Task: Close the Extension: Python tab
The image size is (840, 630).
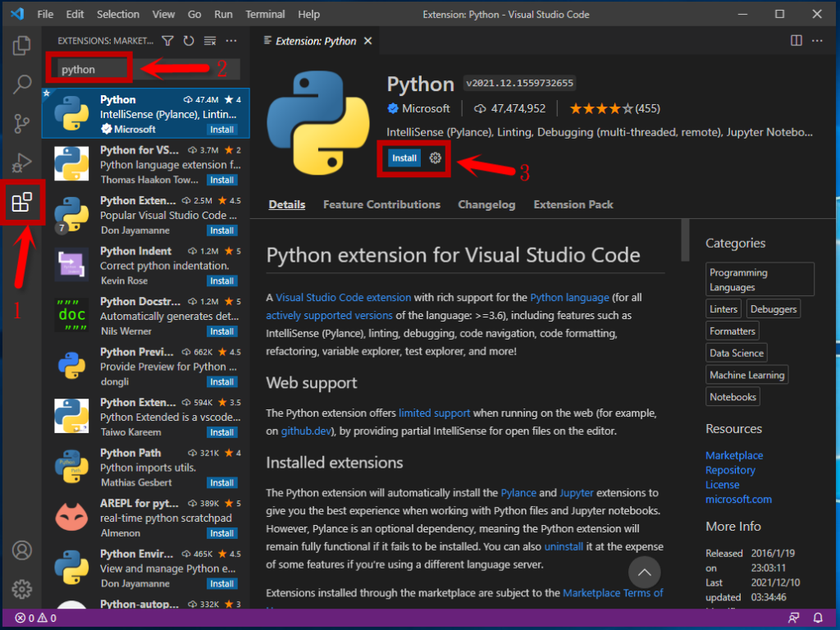Action: click(368, 41)
